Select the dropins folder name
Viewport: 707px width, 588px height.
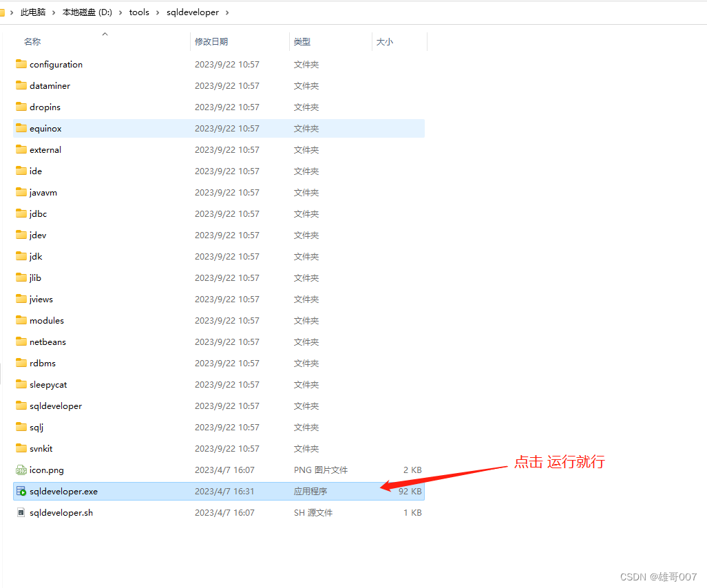click(45, 107)
